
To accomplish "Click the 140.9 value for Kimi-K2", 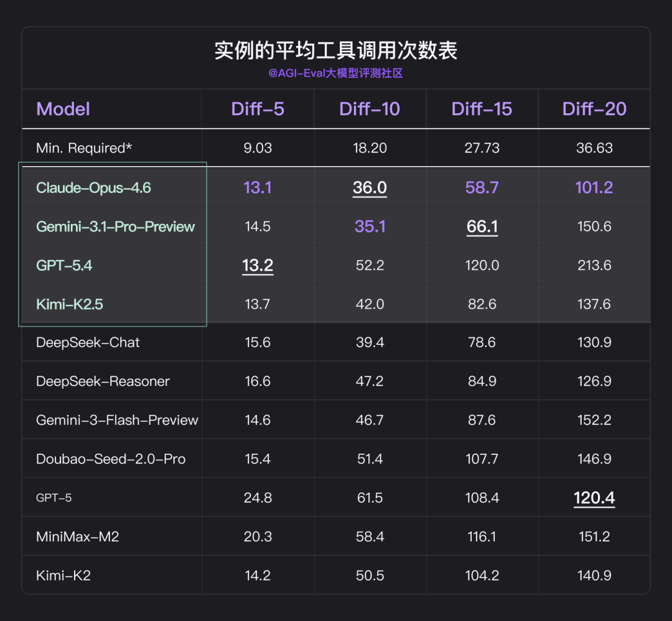I will click(x=594, y=576).
